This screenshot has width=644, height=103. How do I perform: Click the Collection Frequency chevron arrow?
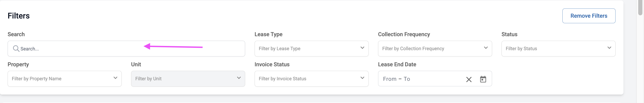click(x=486, y=48)
